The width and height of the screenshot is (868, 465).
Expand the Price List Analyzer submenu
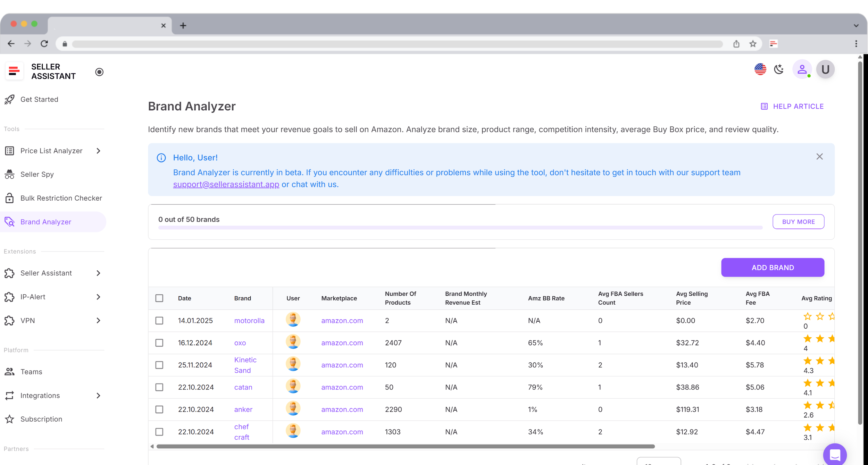pos(99,151)
